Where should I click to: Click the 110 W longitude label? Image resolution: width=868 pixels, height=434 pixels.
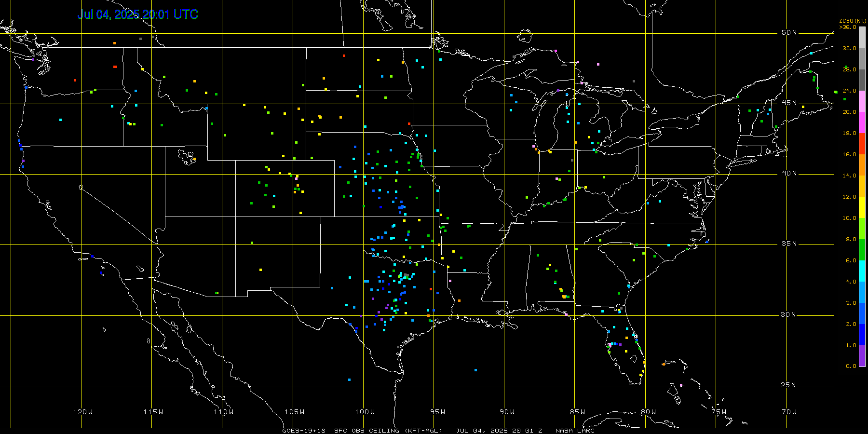tap(224, 412)
